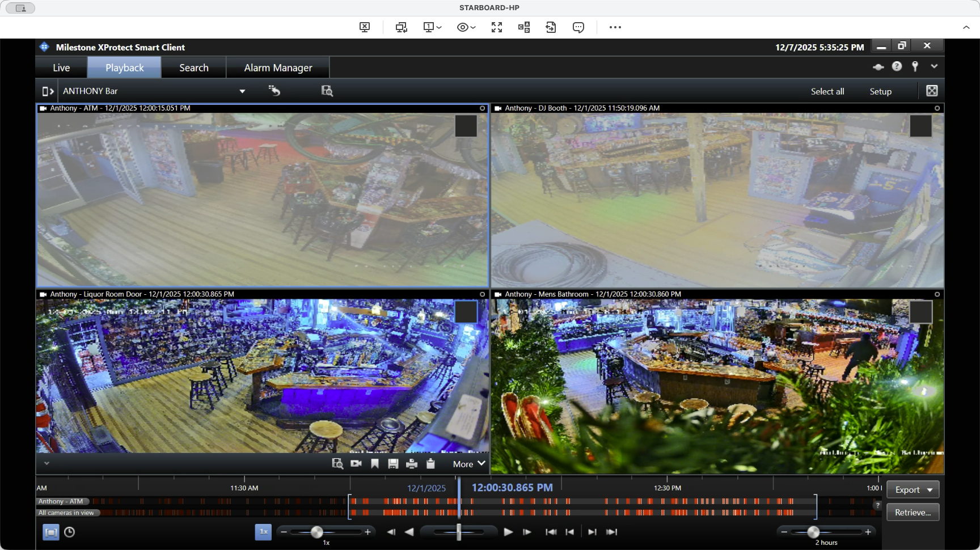Jump to the beginning of recordings
Image resolution: width=980 pixels, height=550 pixels.
pos(551,532)
